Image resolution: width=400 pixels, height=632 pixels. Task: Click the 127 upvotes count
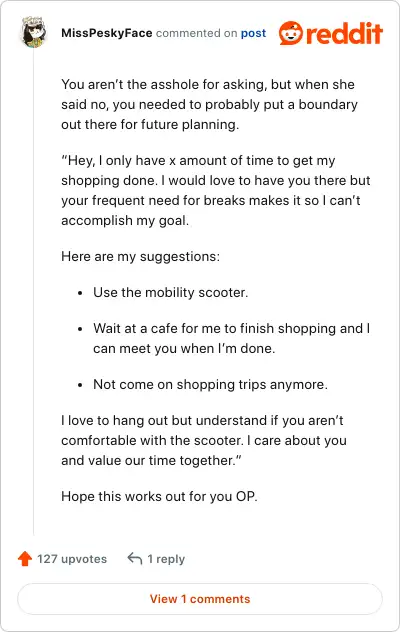(72, 559)
